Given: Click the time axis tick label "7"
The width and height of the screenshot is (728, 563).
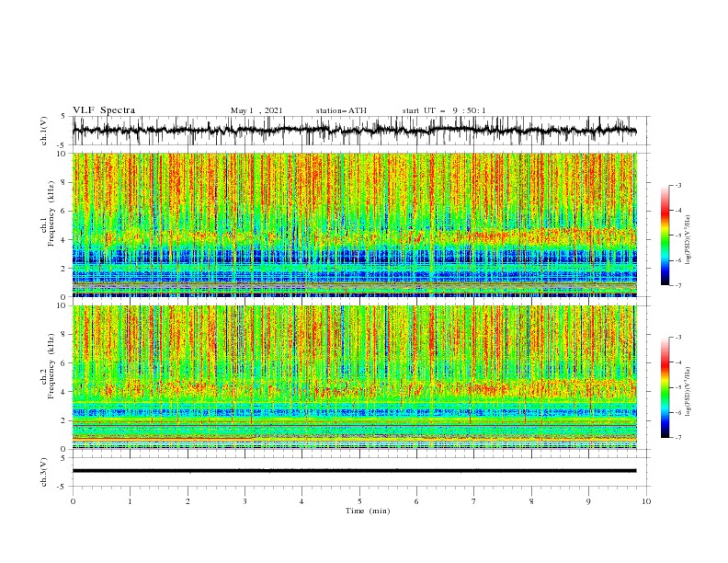Looking at the screenshot, I should click(474, 501).
